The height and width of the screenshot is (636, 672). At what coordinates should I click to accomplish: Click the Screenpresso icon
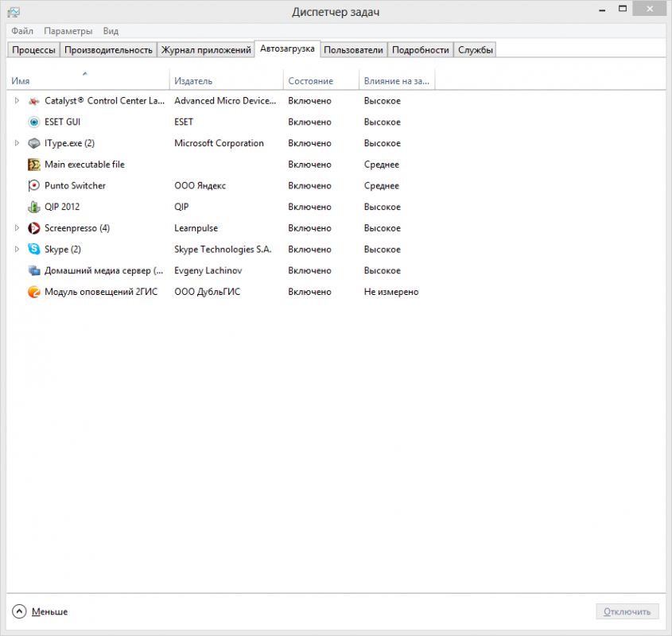pos(34,228)
